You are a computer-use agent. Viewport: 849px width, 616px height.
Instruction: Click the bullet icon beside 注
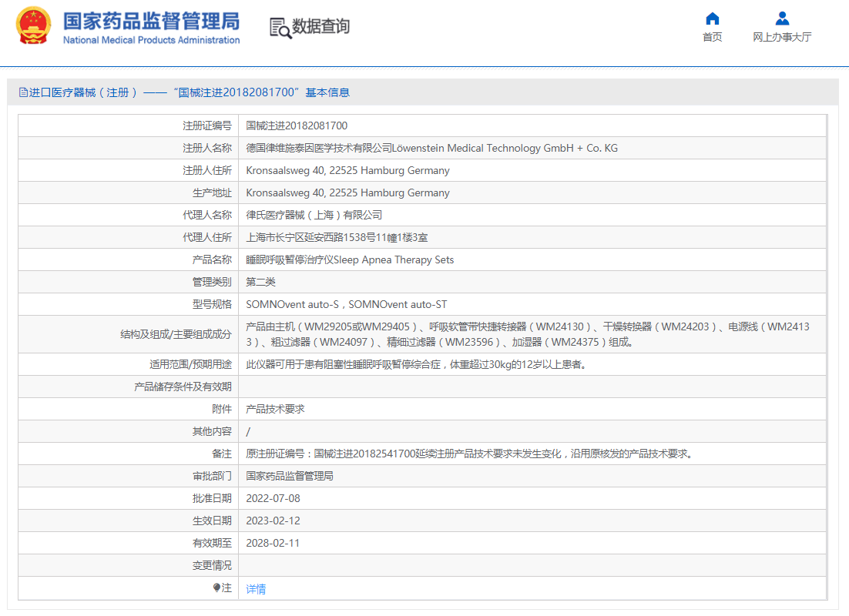(217, 588)
